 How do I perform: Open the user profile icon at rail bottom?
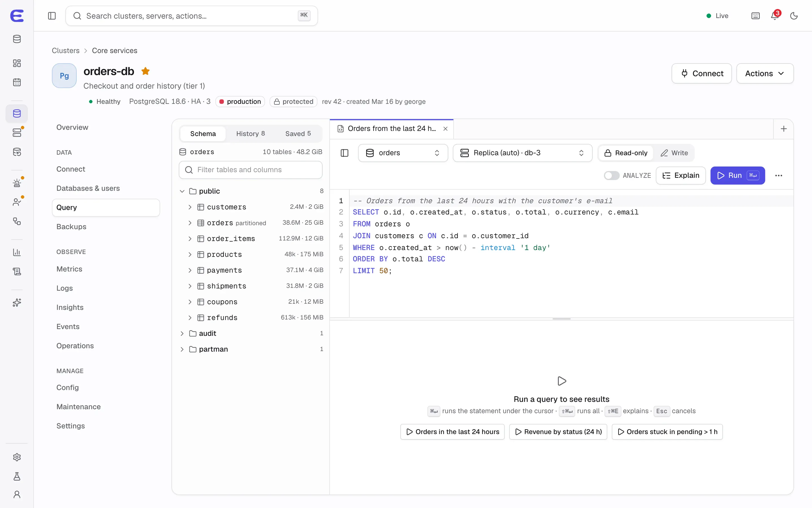click(x=17, y=494)
